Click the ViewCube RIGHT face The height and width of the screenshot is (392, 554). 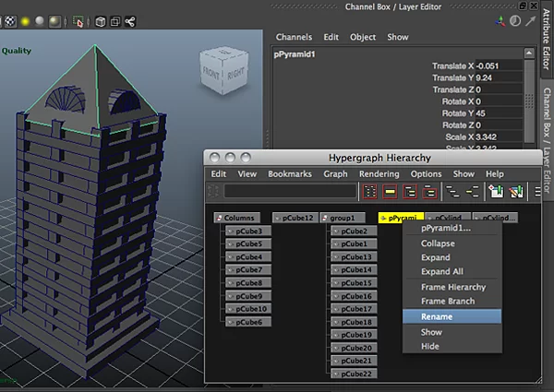point(235,74)
